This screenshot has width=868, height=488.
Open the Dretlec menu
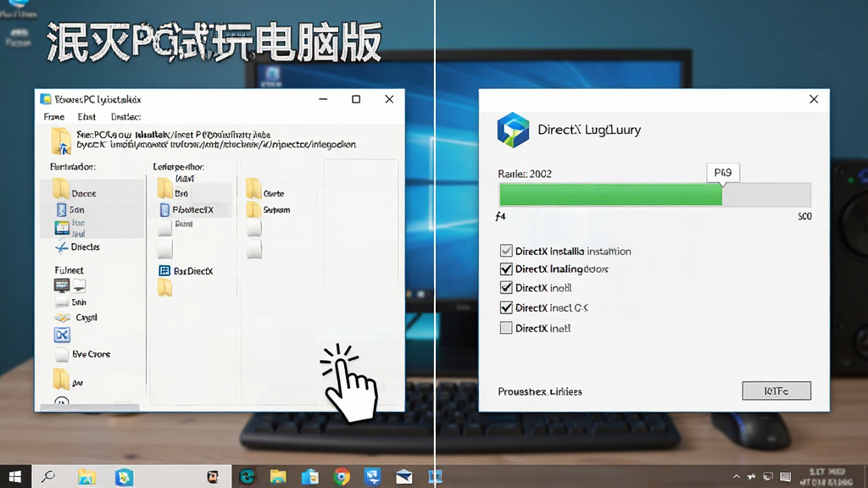tap(125, 117)
